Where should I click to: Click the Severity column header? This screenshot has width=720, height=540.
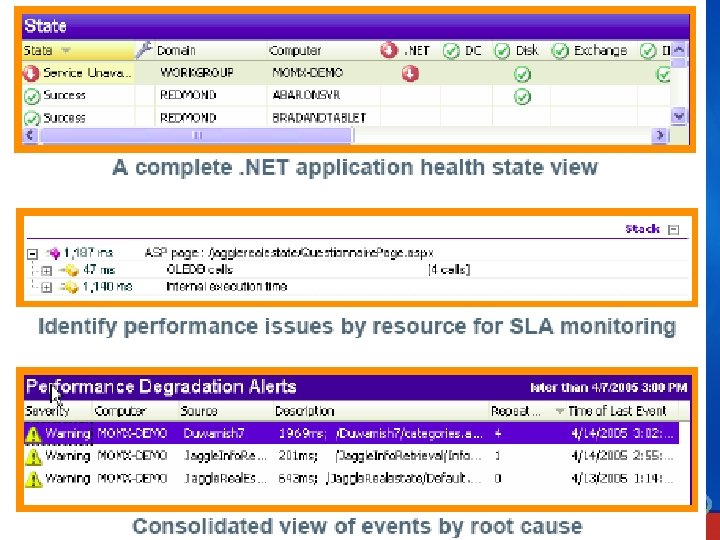click(x=47, y=411)
